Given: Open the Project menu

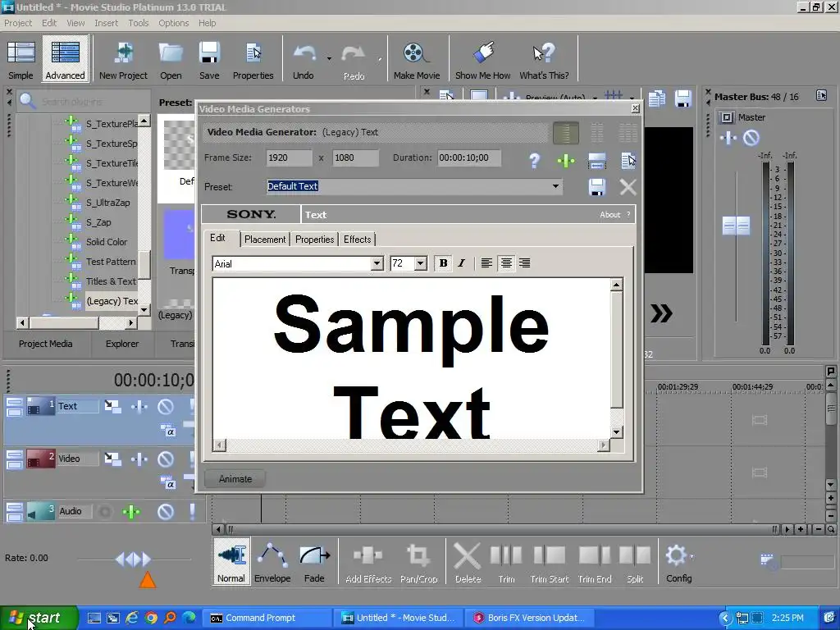Looking at the screenshot, I should click(18, 23).
